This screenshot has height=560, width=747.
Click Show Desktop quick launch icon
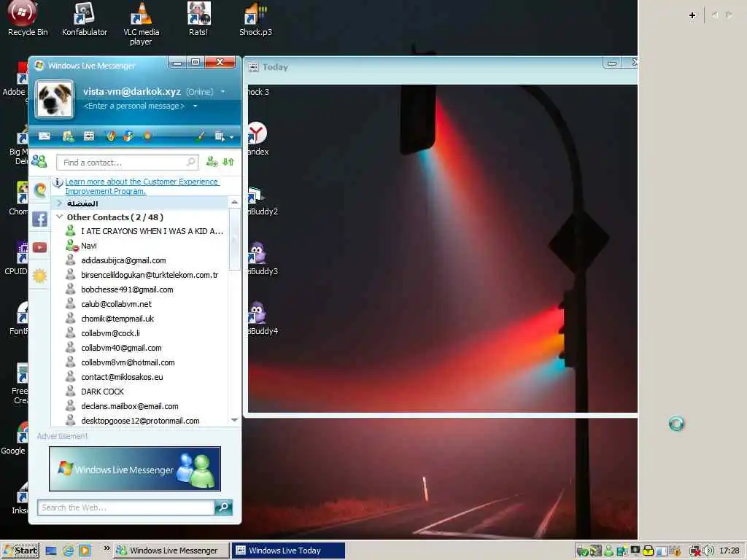(51, 551)
